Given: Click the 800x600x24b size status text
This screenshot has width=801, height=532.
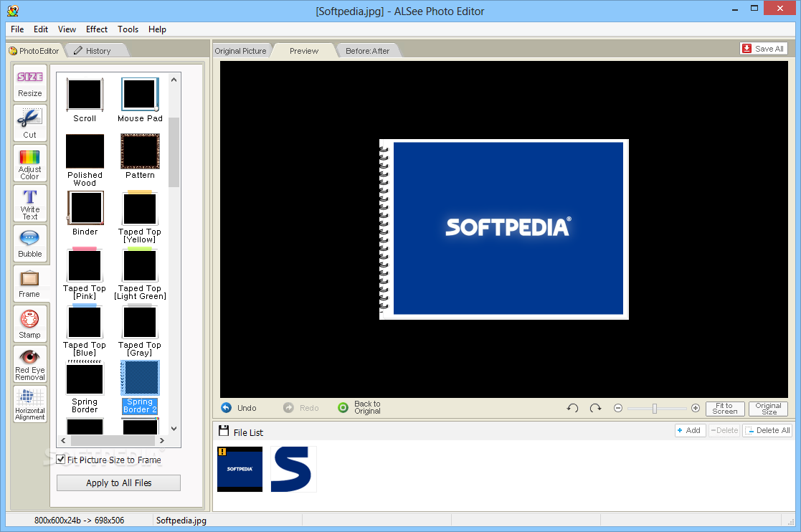Looking at the screenshot, I should (79, 521).
